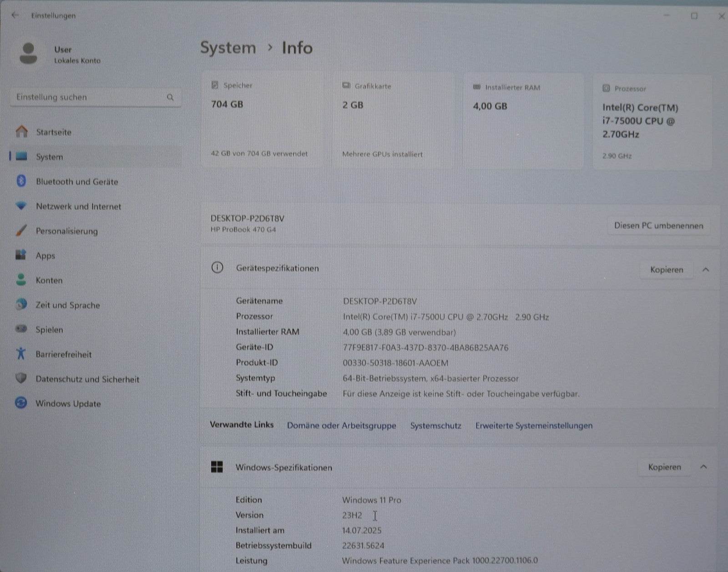
Task: Copy Gerätespezifikationen with Kopieren button
Action: (x=667, y=270)
